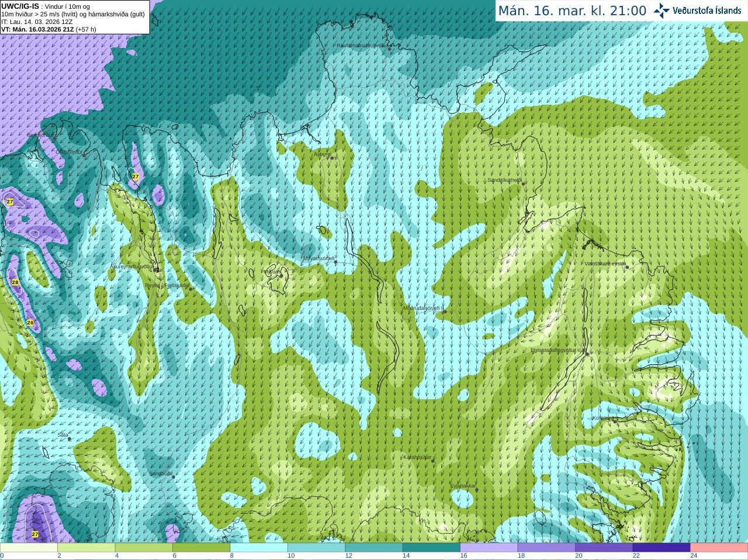This screenshot has width=748, height=560.
Task: Click the Sáta station marker
Action: click(x=70, y=438)
